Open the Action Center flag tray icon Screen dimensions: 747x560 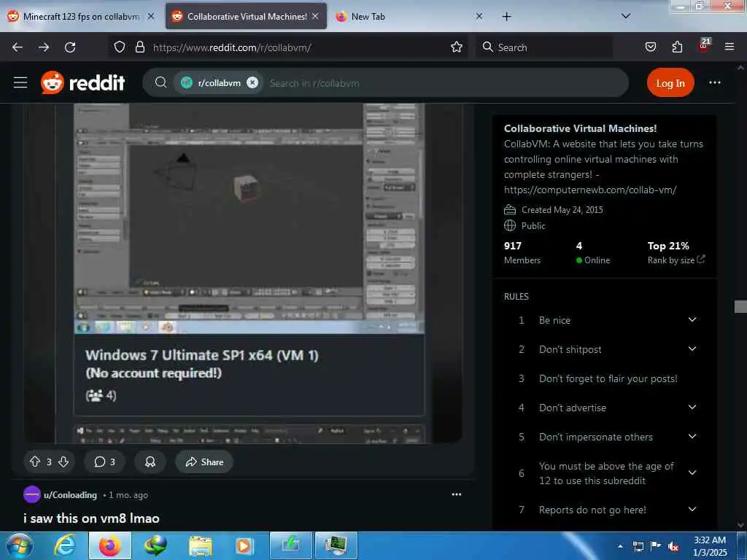656,547
